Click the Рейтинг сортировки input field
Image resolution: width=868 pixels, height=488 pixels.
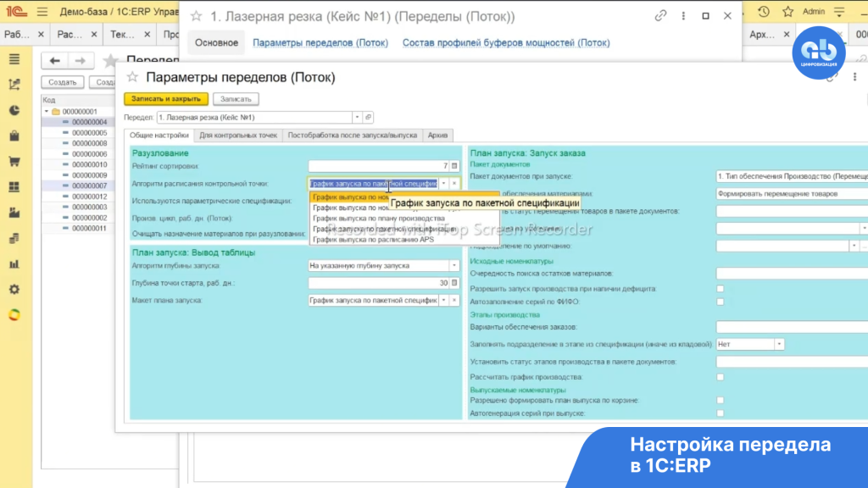click(x=379, y=165)
